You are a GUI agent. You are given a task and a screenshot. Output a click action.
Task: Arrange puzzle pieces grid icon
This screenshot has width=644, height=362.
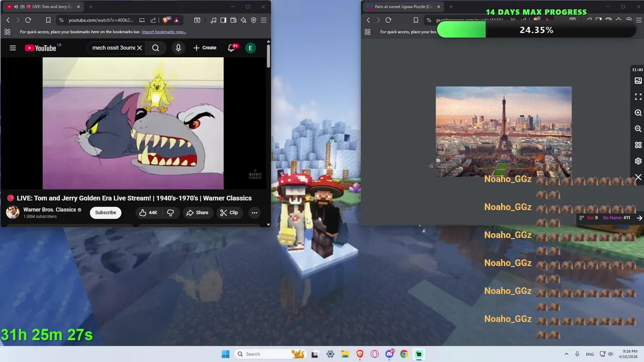click(638, 145)
